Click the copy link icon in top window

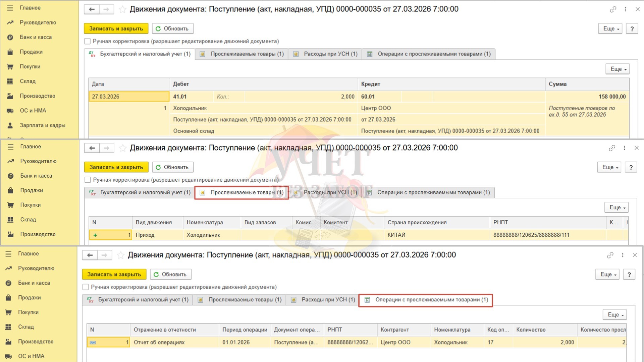coord(613,9)
